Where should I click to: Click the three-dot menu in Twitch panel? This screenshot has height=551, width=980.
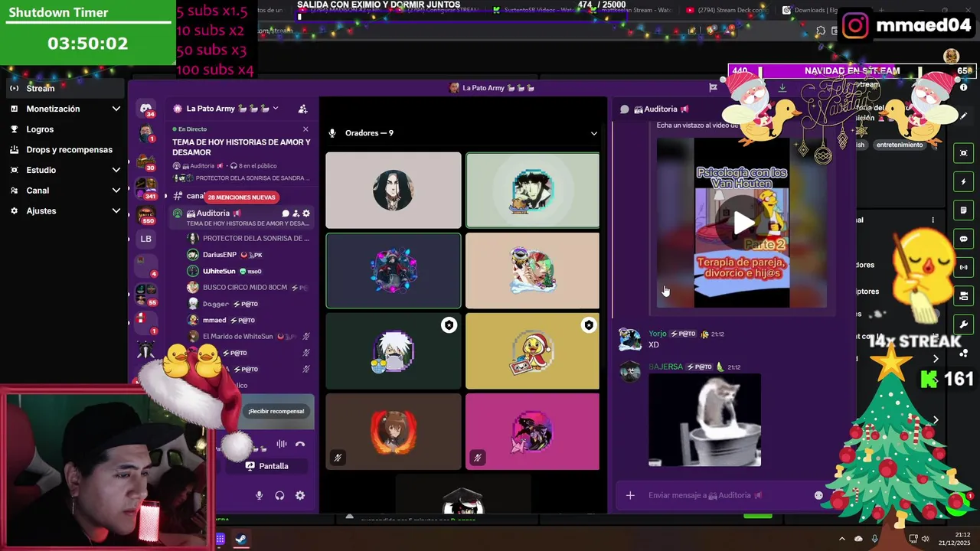(933, 220)
